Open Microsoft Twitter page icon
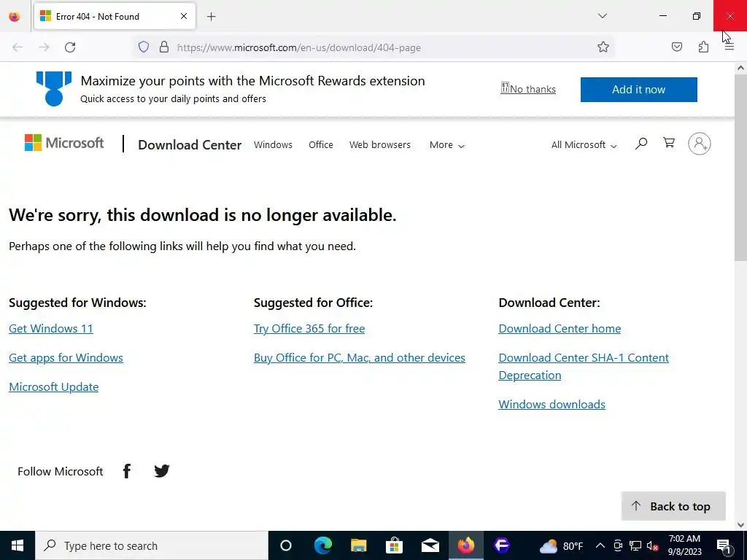The image size is (747, 560). click(162, 471)
